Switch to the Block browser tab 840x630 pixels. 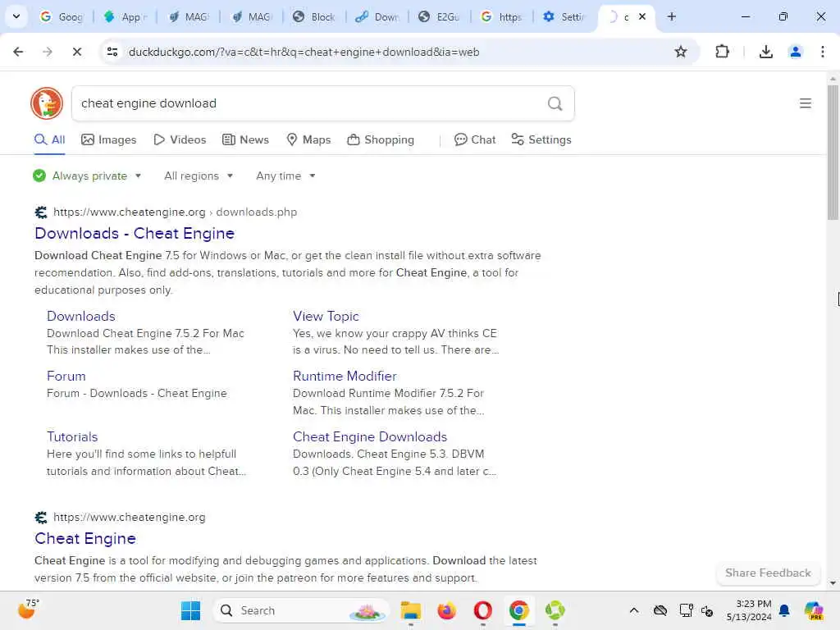tap(314, 16)
